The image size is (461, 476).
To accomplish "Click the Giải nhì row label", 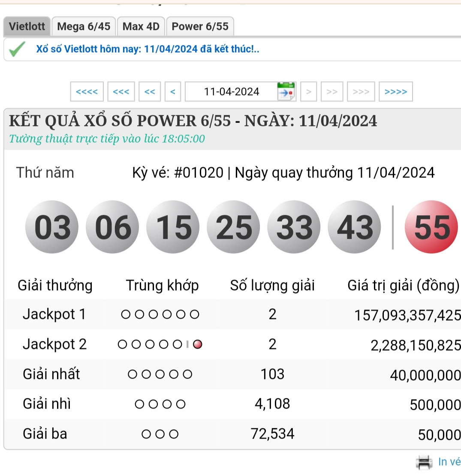I will 47,404.
